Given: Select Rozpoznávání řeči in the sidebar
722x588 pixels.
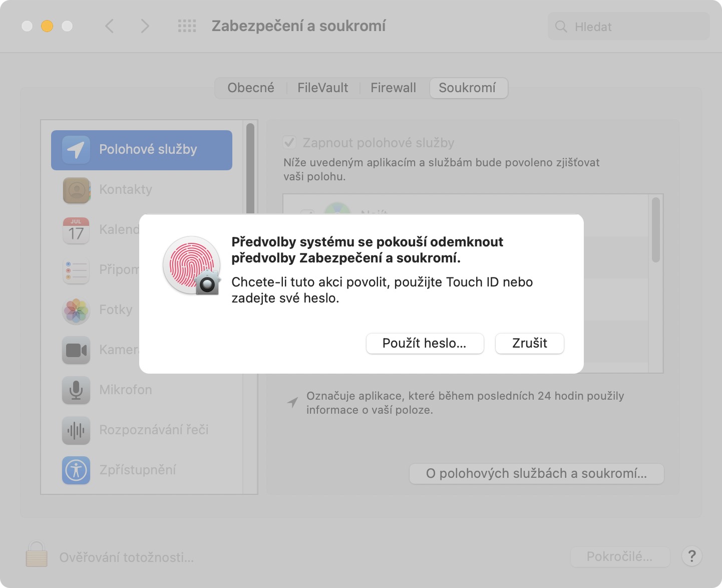Looking at the screenshot, I should click(x=142, y=430).
